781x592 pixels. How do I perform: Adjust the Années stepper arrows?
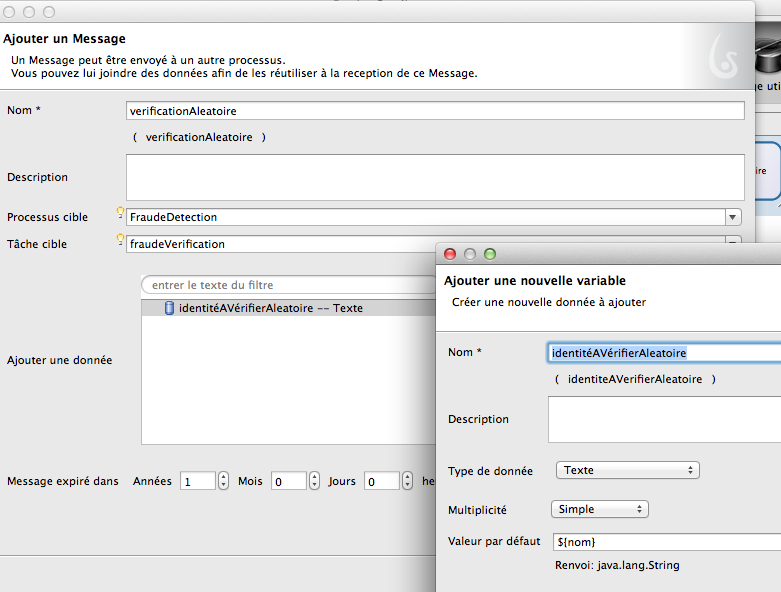[223, 481]
